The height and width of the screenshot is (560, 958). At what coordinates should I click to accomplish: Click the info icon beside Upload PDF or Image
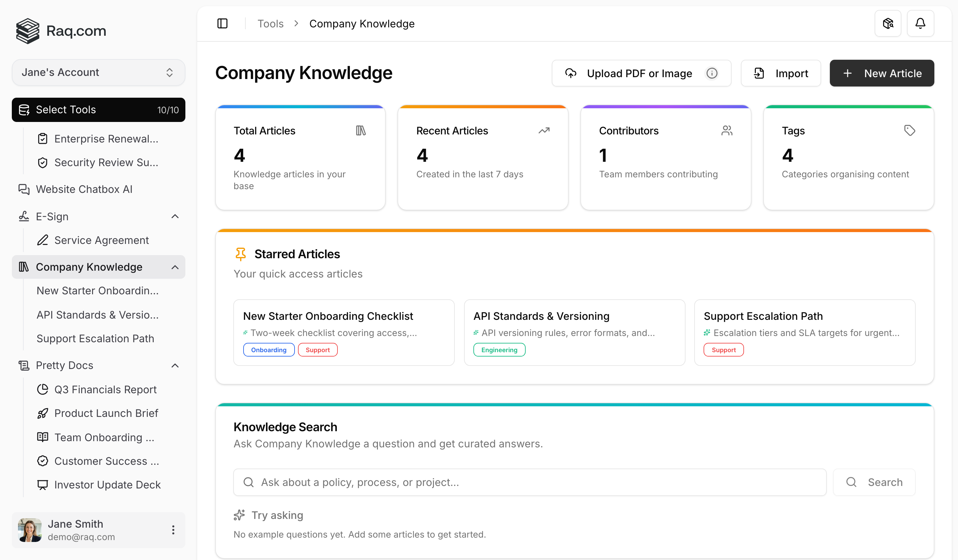click(712, 73)
